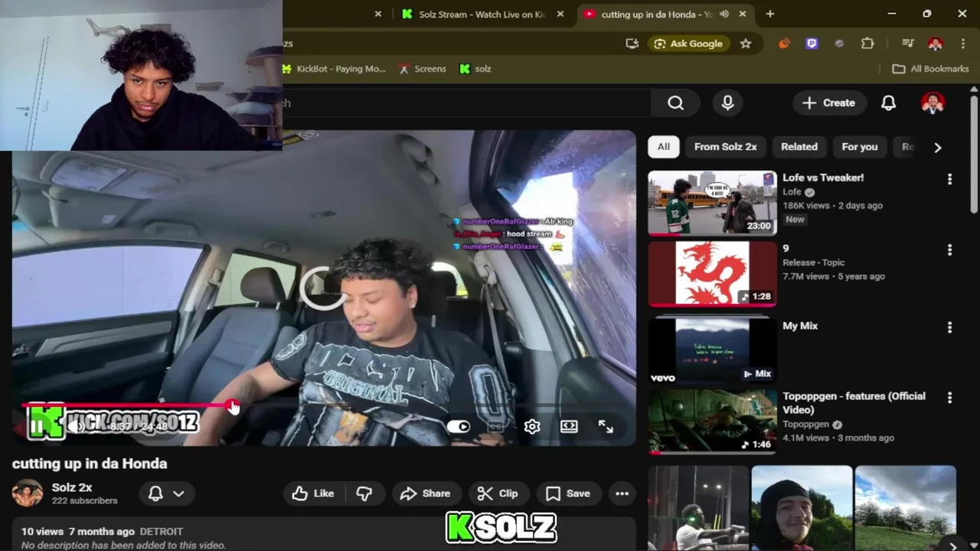Open YouTube notifications bell
This screenshot has width=980, height=551.
click(x=888, y=103)
